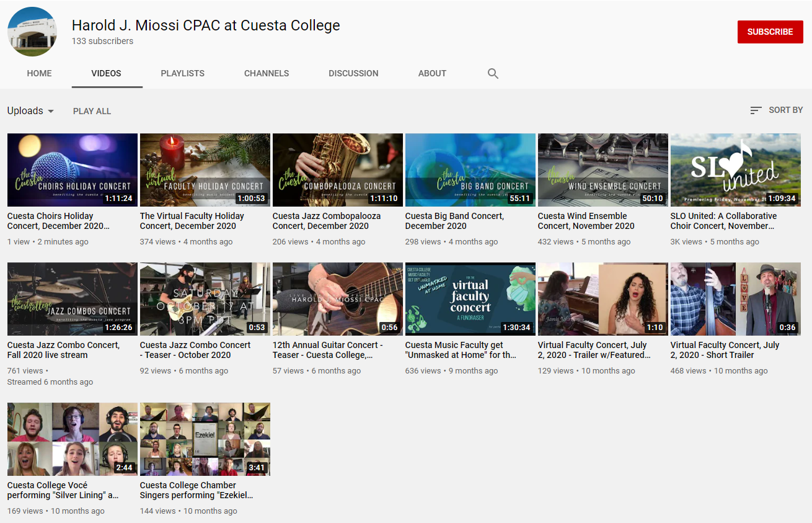The width and height of the screenshot is (812, 523).
Task: Open the Ezekiel Chamber Singers thumbnail
Action: coord(205,439)
